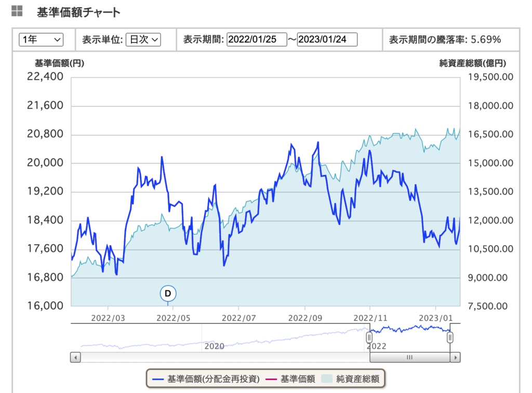532x393 pixels.
Task: Click the left arrow of the bottom scrollbar
Action: pos(74,357)
